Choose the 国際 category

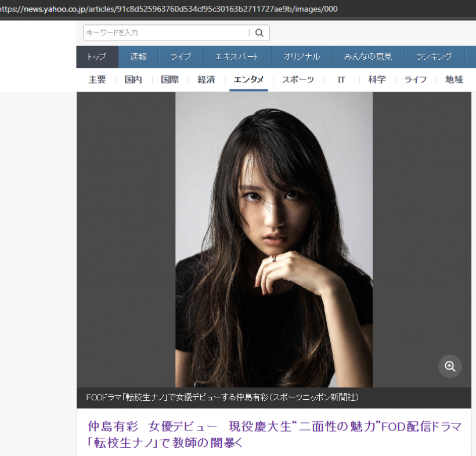click(x=170, y=79)
